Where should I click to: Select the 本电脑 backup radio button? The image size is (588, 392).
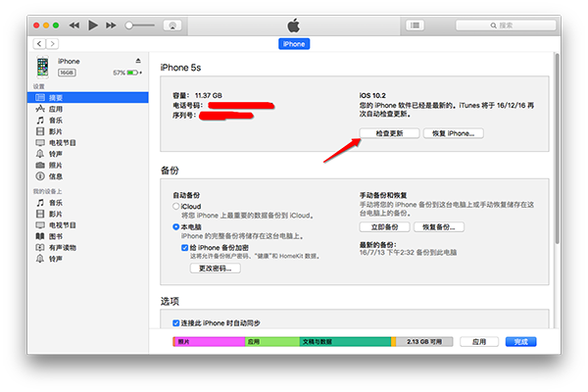point(175,227)
